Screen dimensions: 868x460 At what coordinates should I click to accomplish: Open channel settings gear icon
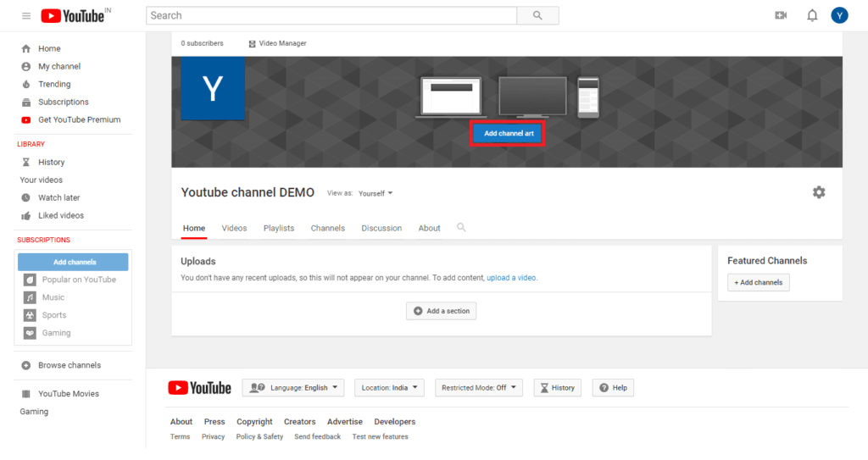click(x=819, y=192)
